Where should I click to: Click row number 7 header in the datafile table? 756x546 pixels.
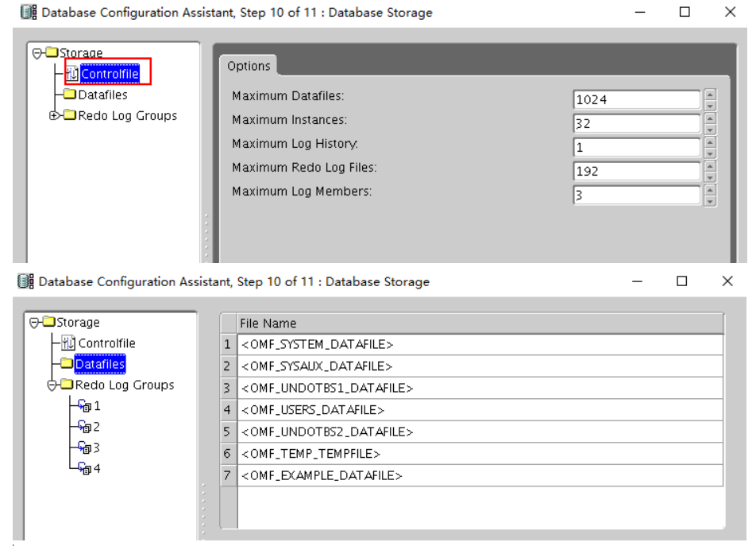[229, 475]
